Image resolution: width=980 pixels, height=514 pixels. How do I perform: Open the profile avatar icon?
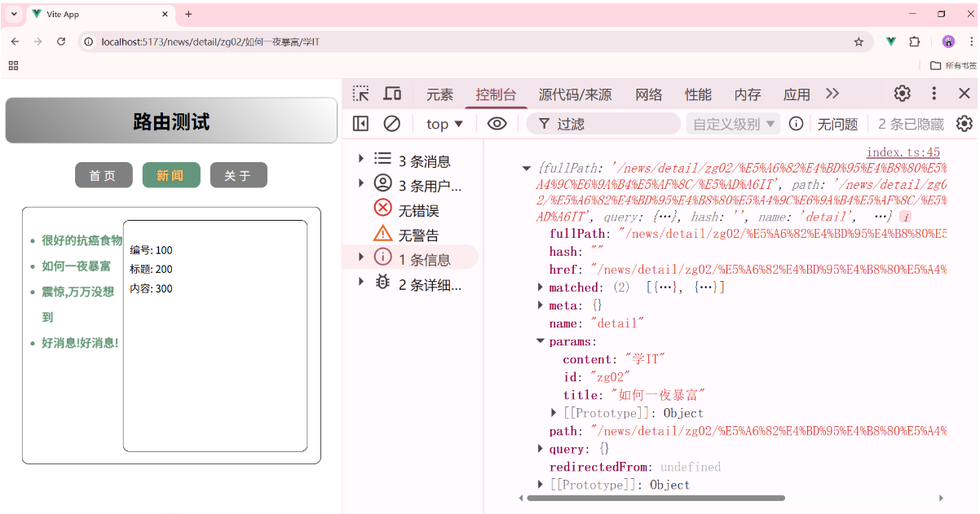click(948, 42)
